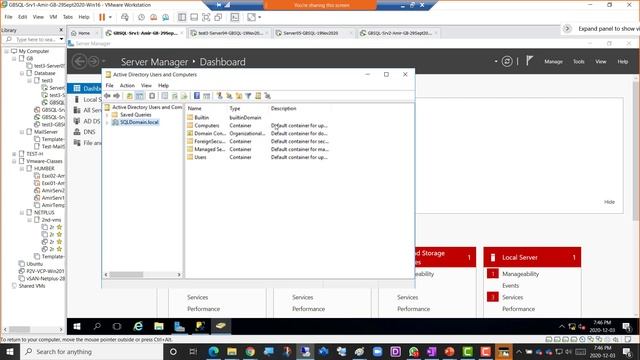Click VMware Show Library sidebar icon
Screen dimensions: 640x360
click(x=182, y=17)
